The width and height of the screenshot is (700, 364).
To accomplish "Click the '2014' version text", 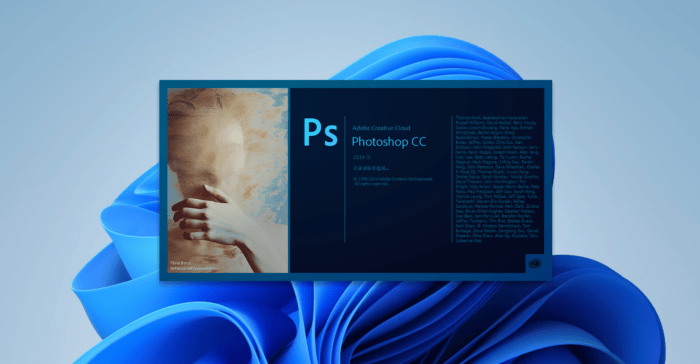I will [x=362, y=157].
